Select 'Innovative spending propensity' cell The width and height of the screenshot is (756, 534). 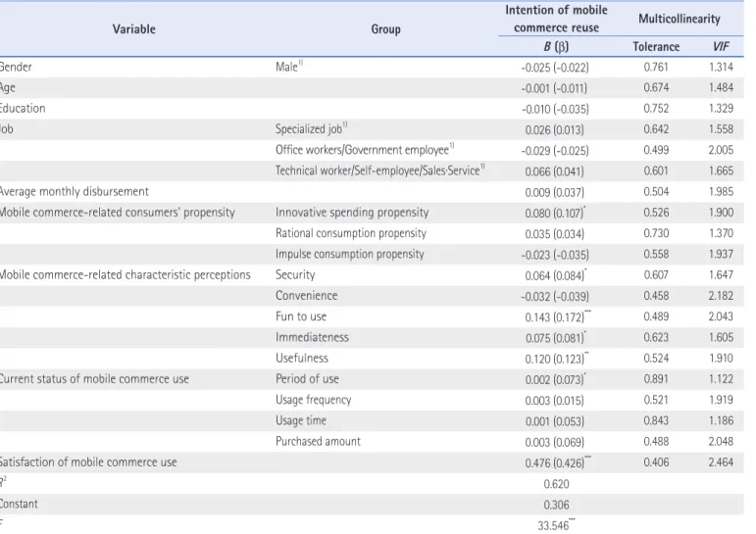[x=352, y=213]
